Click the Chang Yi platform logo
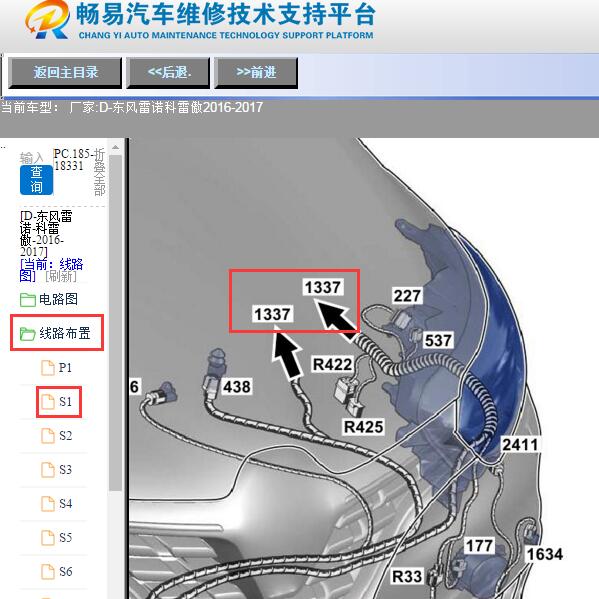The height and width of the screenshot is (599, 599). click(x=48, y=20)
